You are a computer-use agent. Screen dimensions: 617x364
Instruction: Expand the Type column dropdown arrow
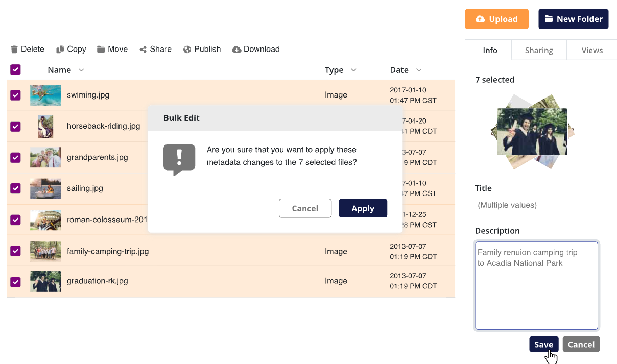(353, 70)
